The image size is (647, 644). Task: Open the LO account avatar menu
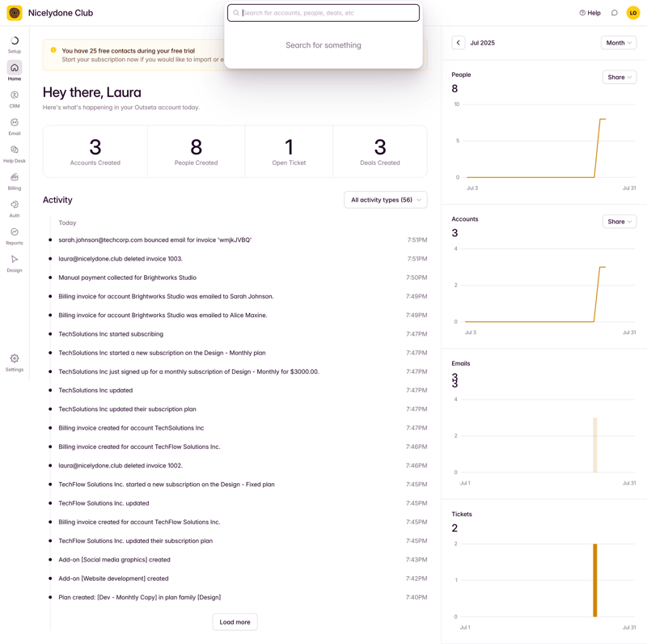(x=633, y=13)
